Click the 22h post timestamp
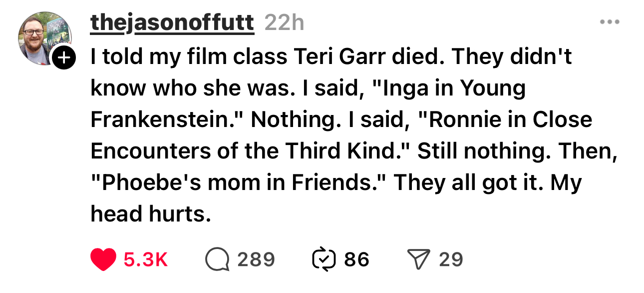This screenshot has height=293, width=644. [284, 23]
